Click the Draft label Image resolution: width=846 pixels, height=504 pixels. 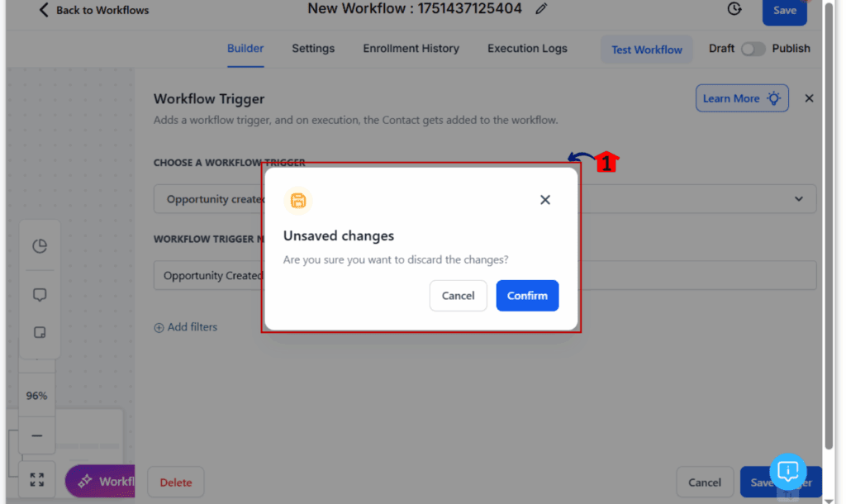721,49
